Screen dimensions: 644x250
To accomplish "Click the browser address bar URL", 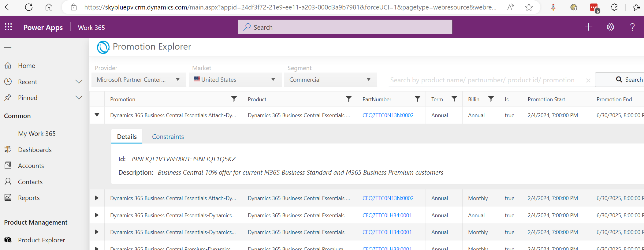I will click(x=290, y=7).
